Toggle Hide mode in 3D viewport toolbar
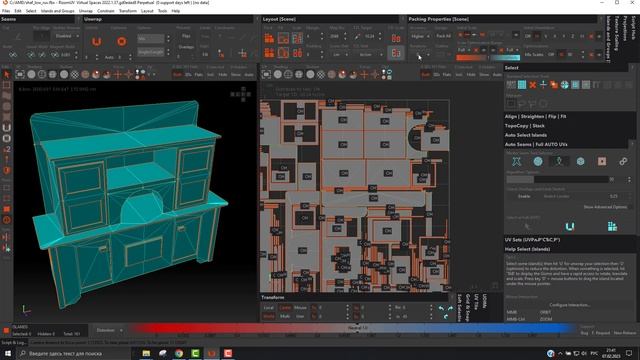The width and height of the screenshot is (640, 360). [x=222, y=75]
